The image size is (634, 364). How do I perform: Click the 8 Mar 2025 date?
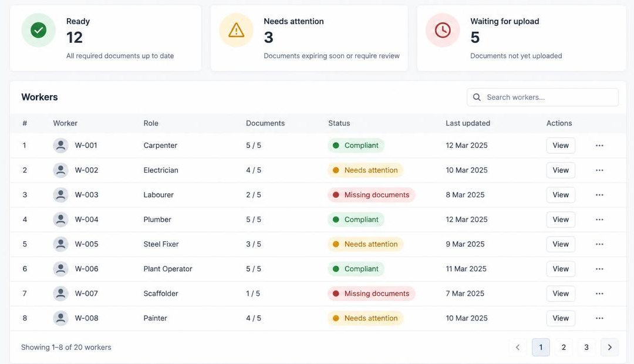pyautogui.click(x=465, y=195)
